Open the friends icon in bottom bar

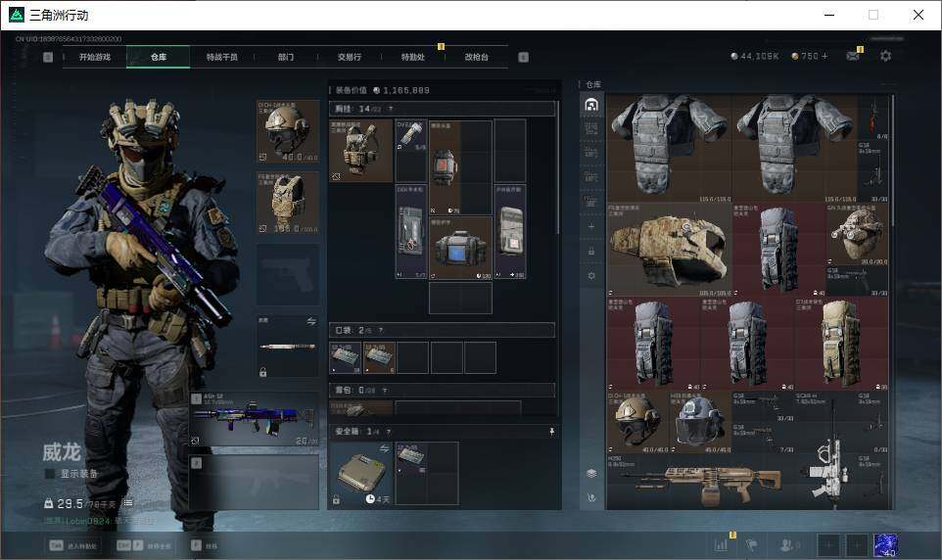pyautogui.click(x=789, y=545)
